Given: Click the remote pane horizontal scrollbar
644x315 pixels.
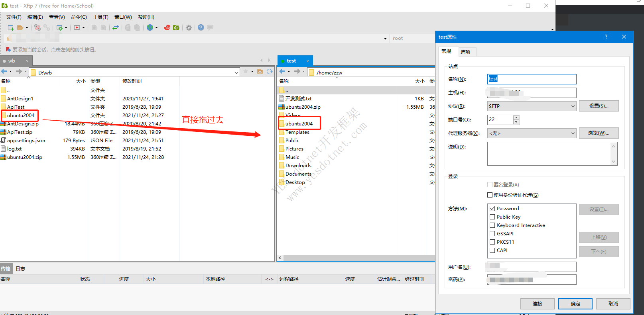Looking at the screenshot, I should click(359, 258).
